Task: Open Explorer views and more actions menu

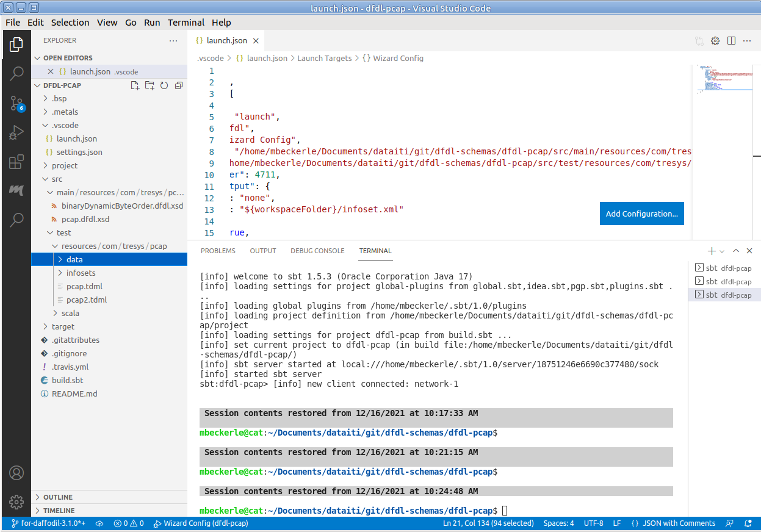Action: tap(173, 40)
